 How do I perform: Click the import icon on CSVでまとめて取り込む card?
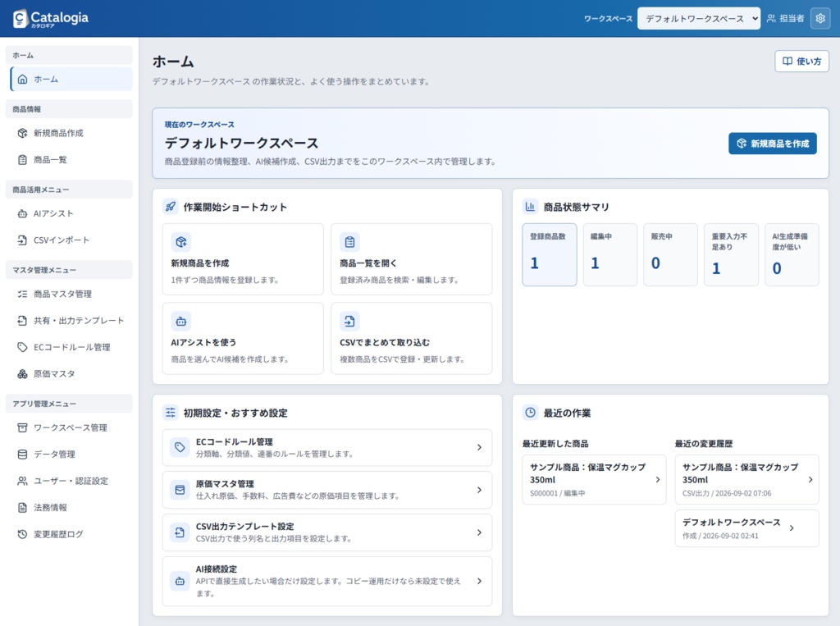349,321
